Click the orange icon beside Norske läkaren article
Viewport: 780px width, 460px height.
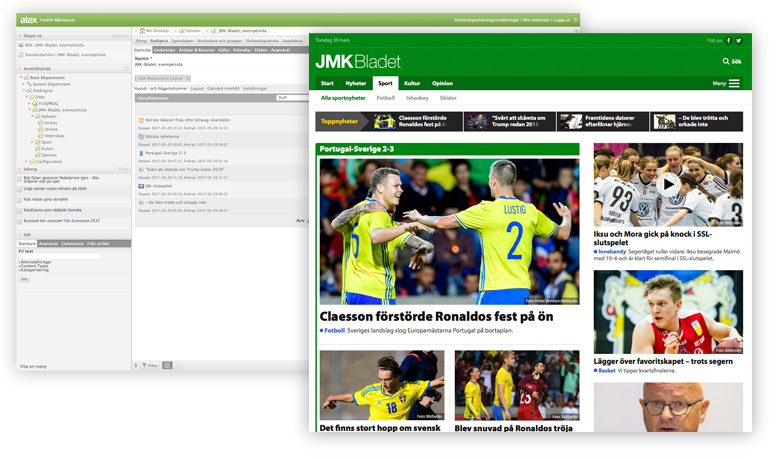(x=141, y=120)
